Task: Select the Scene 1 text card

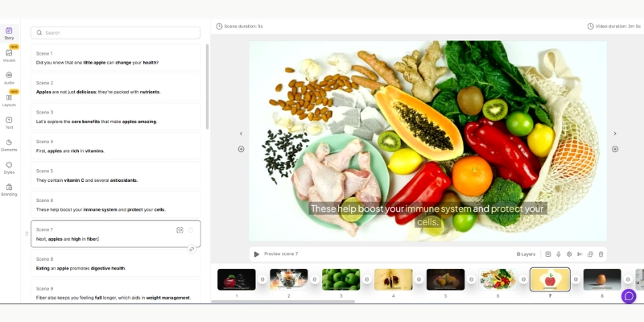Action: coord(116,58)
